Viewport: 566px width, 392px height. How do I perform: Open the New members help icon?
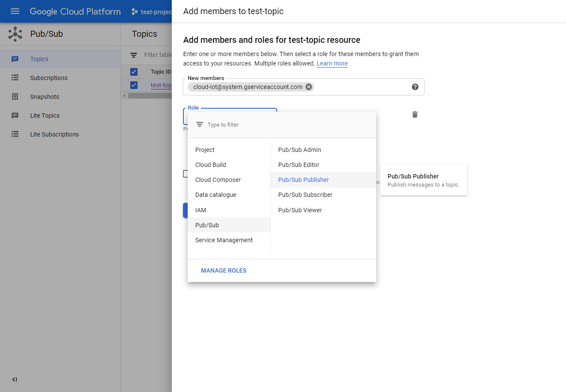415,87
